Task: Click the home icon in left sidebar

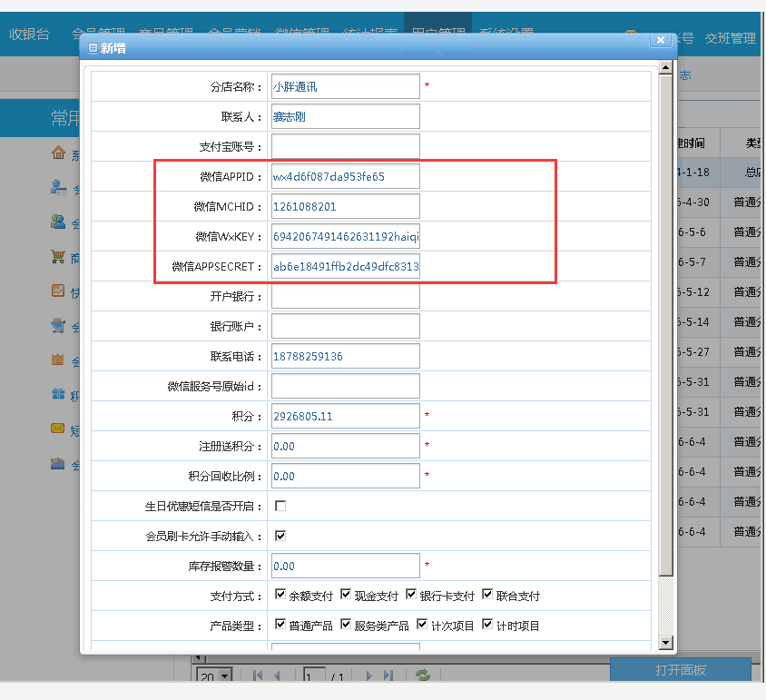Action: click(58, 153)
